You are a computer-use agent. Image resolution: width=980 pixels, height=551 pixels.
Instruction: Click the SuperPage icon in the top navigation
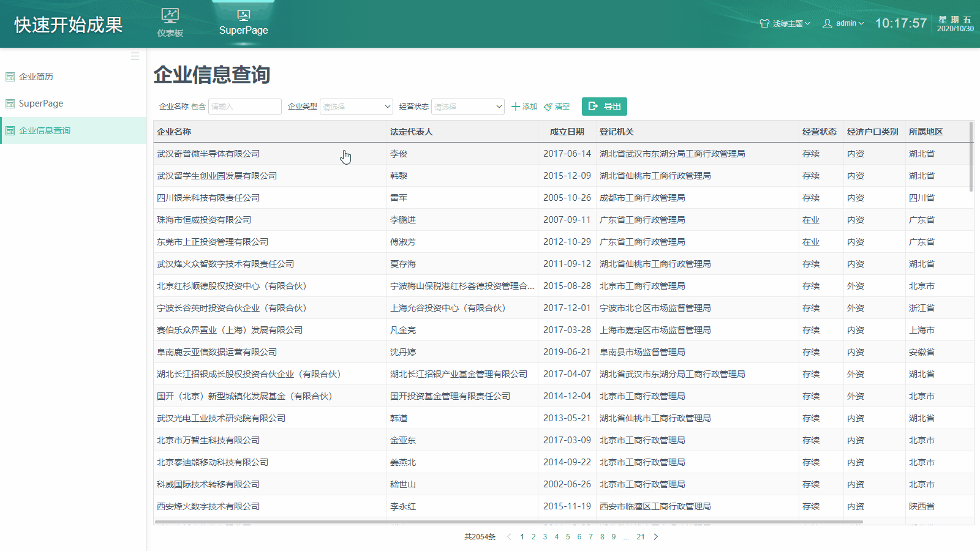[x=243, y=15]
